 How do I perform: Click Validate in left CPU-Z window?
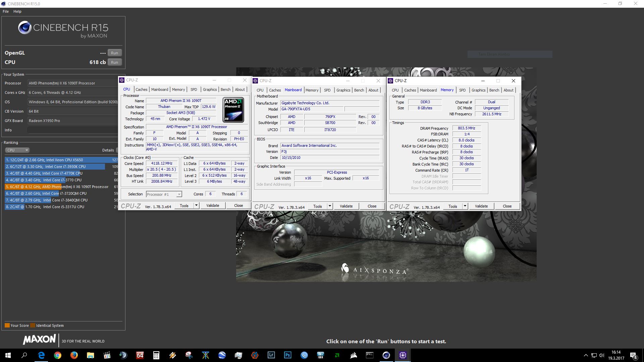pos(213,206)
